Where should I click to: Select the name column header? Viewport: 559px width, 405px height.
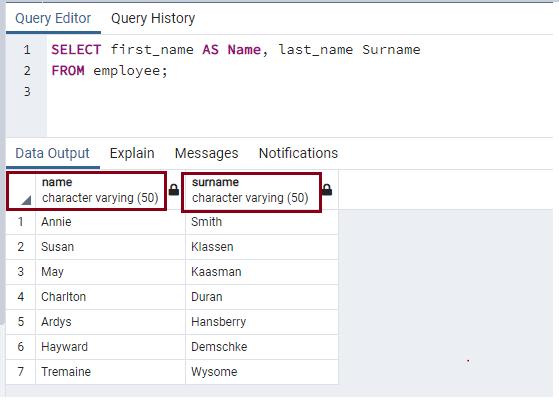click(x=100, y=190)
